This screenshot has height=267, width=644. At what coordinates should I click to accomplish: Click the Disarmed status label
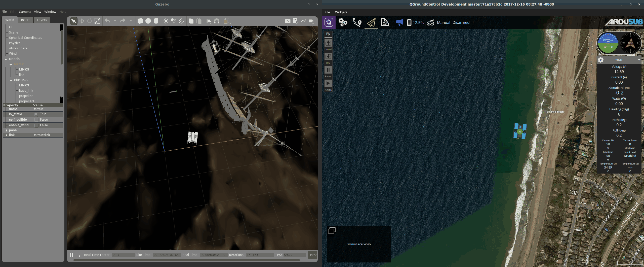coord(461,22)
